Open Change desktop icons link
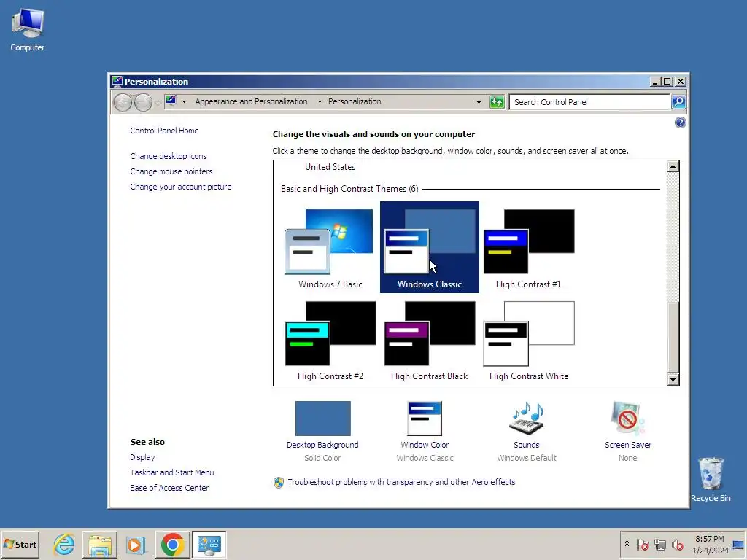747x560 pixels. [x=169, y=156]
